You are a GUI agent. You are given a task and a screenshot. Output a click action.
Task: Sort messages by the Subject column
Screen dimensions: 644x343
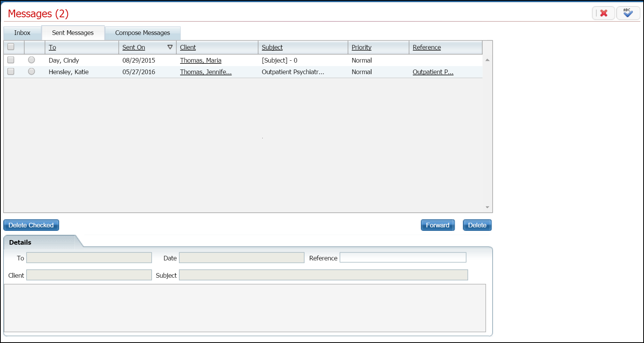click(272, 47)
